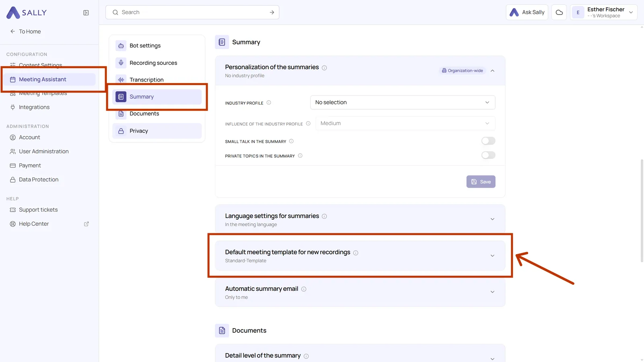
Task: Click info icon next to Automatic summary email
Action: 304,289
